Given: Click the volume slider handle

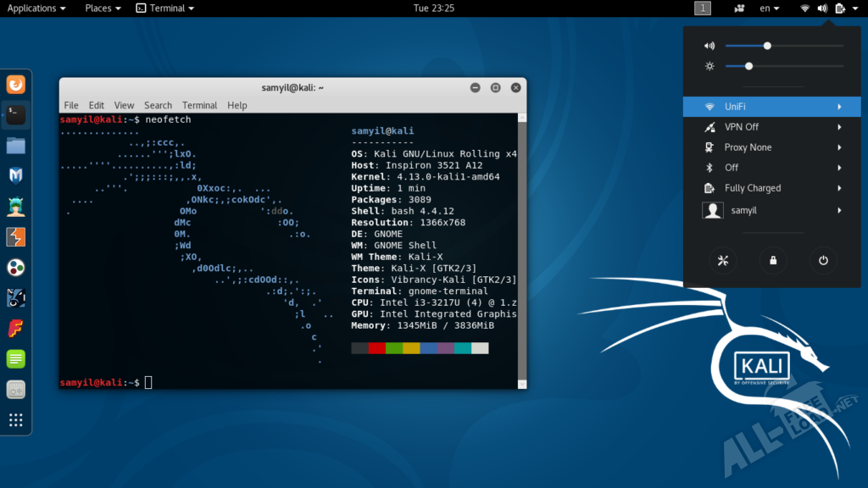Looking at the screenshot, I should point(767,46).
